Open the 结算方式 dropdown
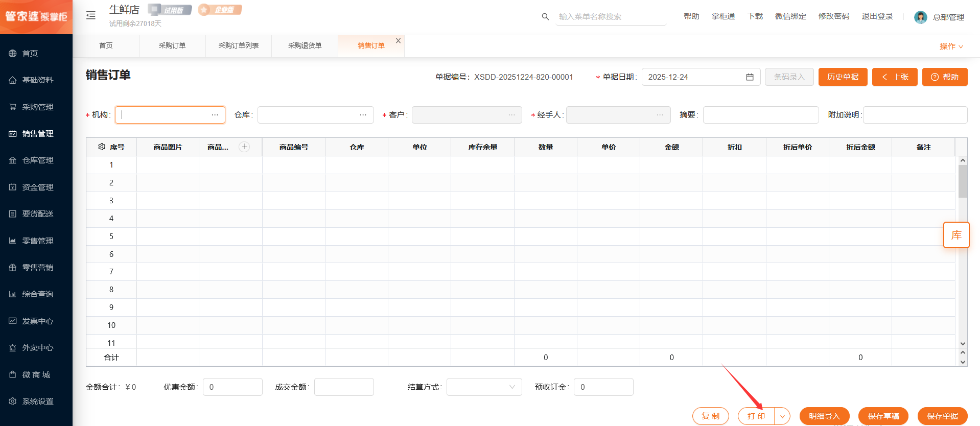Viewport: 980px width, 426px height. (484, 387)
